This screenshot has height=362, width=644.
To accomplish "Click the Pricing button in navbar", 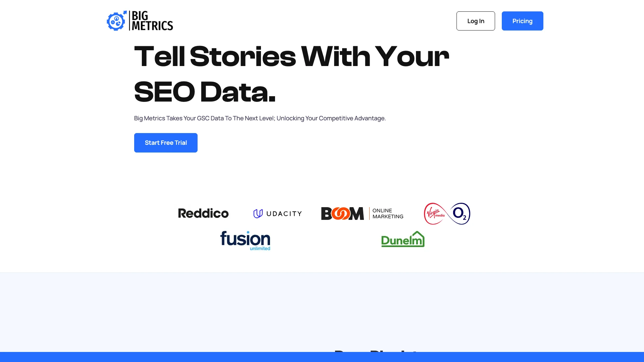I will [522, 21].
